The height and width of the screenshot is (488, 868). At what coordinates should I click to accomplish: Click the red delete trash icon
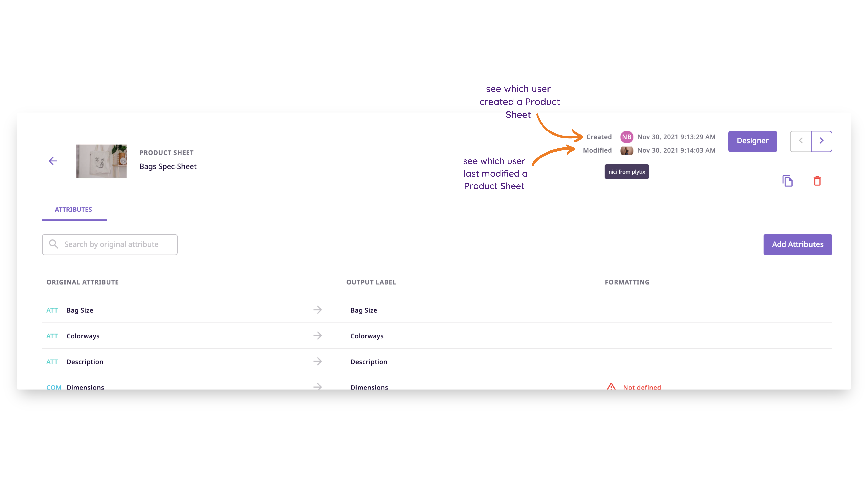[817, 181]
